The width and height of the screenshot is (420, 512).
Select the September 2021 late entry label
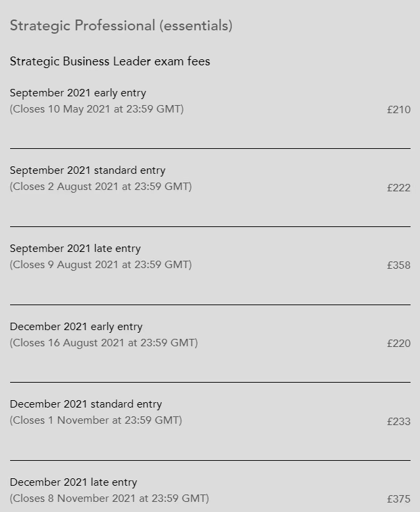point(75,249)
